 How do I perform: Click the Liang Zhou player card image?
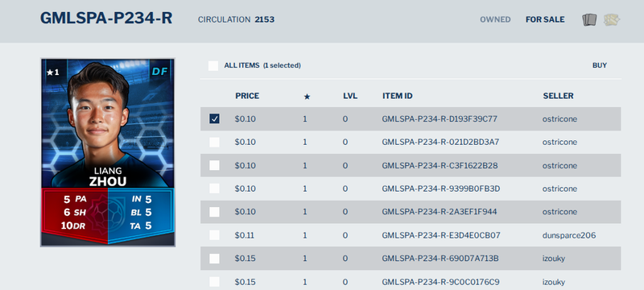(x=108, y=152)
